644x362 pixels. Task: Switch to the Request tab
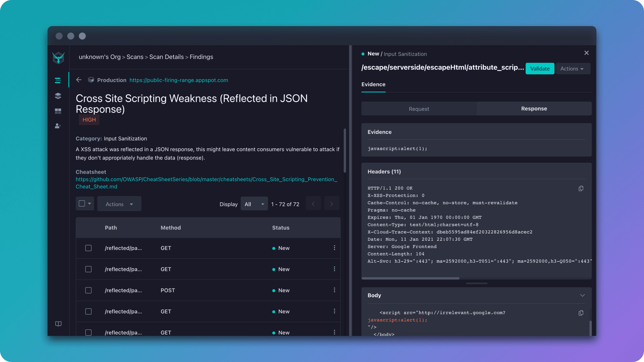419,108
